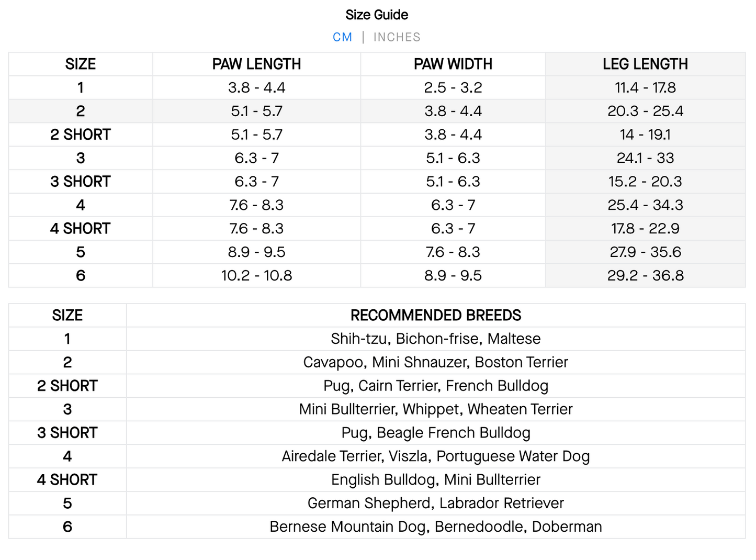
Task: Select the 11.4 - 17.8 leg length cell
Action: tap(645, 88)
